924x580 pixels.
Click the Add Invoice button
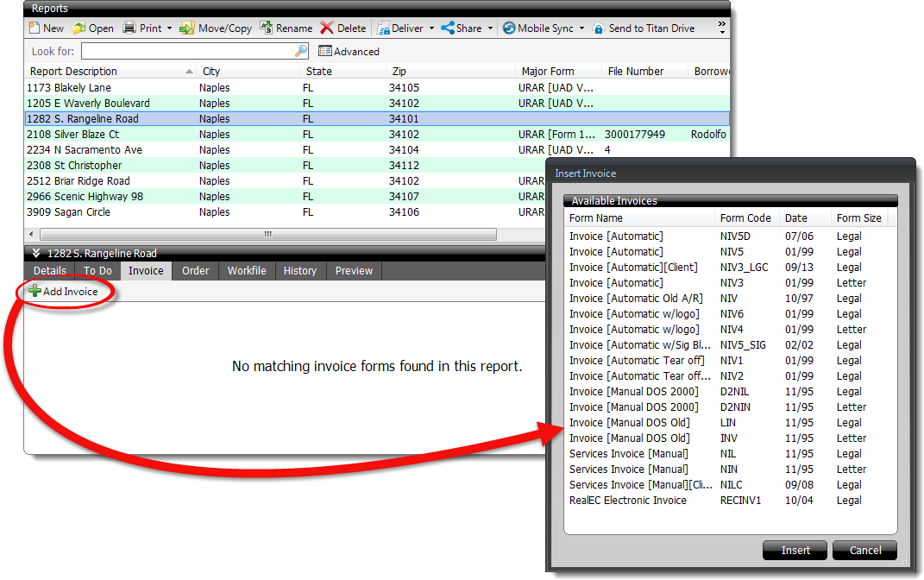[63, 292]
